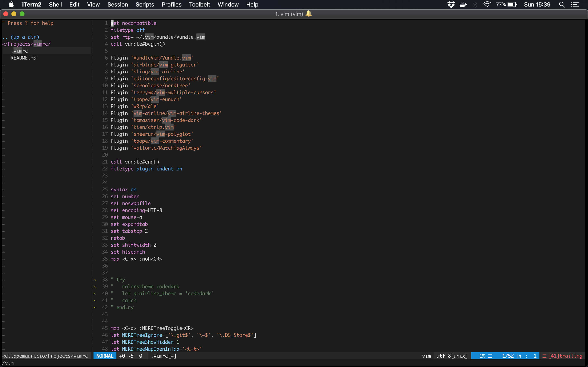Click the NORMAL mode indicator

tap(105, 356)
